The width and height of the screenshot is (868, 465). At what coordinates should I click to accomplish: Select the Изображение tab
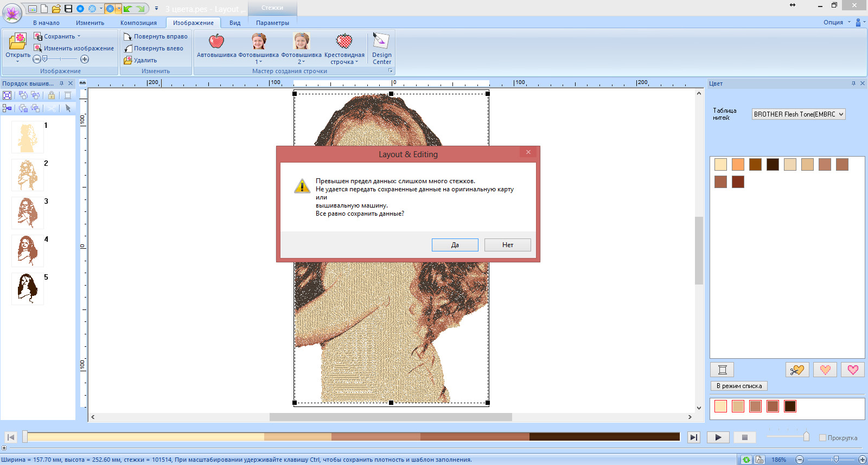pos(193,23)
